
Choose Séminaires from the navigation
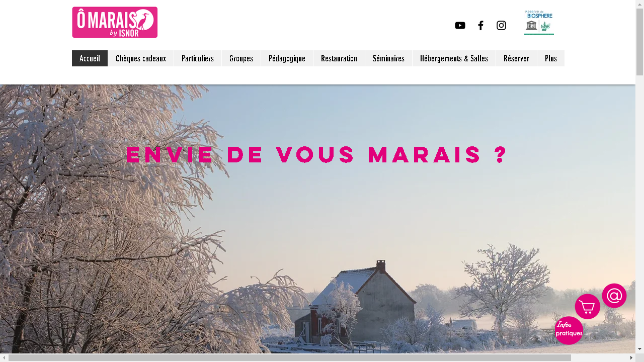point(388,58)
